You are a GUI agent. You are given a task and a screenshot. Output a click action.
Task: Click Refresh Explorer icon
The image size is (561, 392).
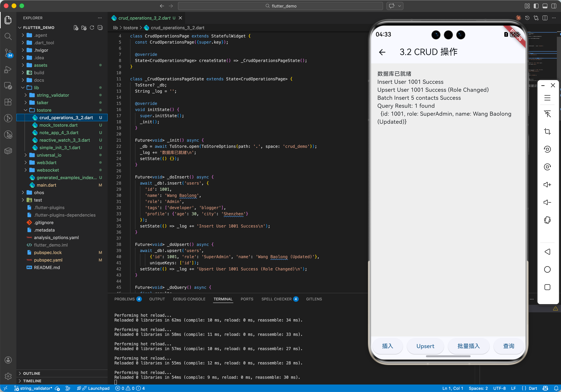(92, 28)
